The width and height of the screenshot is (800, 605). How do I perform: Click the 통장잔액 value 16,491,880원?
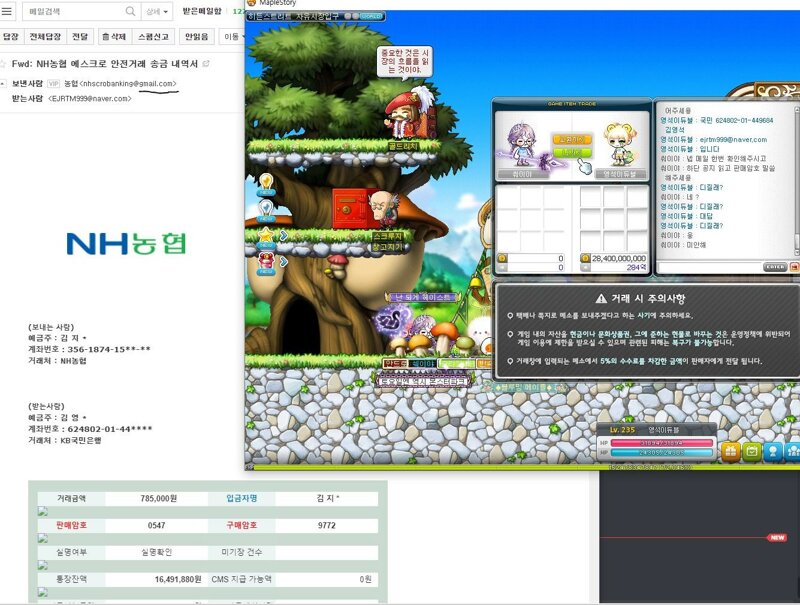click(178, 579)
